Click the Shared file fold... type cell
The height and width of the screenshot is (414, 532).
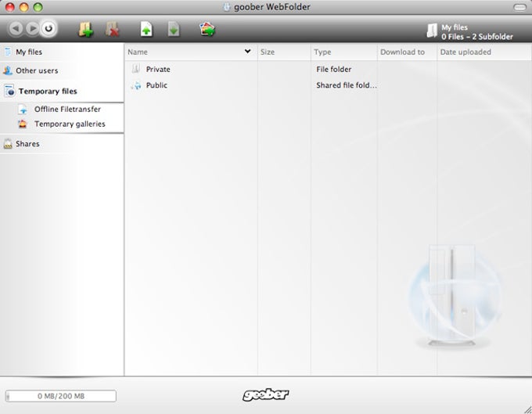point(347,85)
